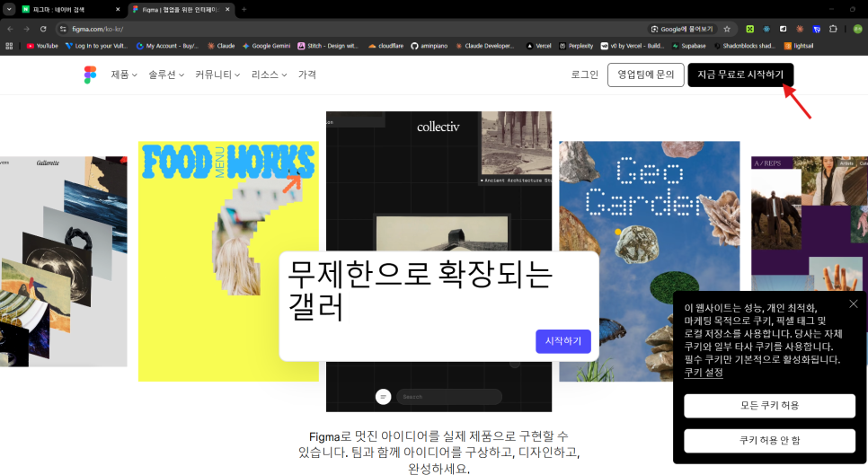Open the Vercel bookmark

[538, 46]
